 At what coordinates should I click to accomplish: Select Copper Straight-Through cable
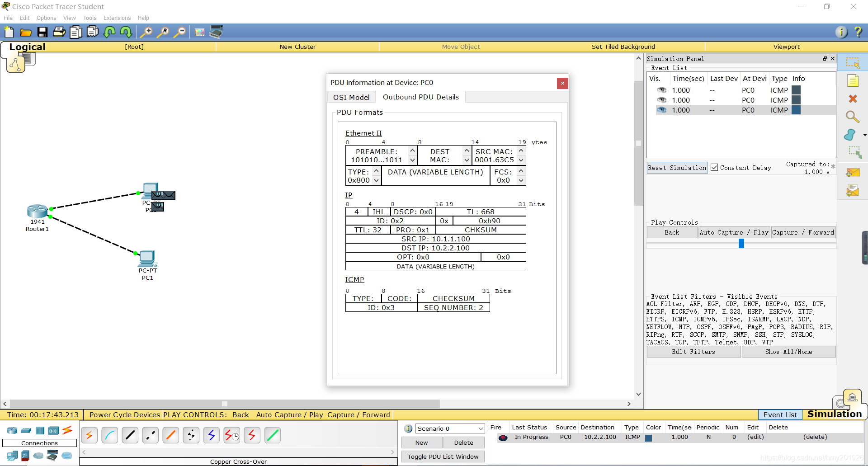[x=130, y=435]
